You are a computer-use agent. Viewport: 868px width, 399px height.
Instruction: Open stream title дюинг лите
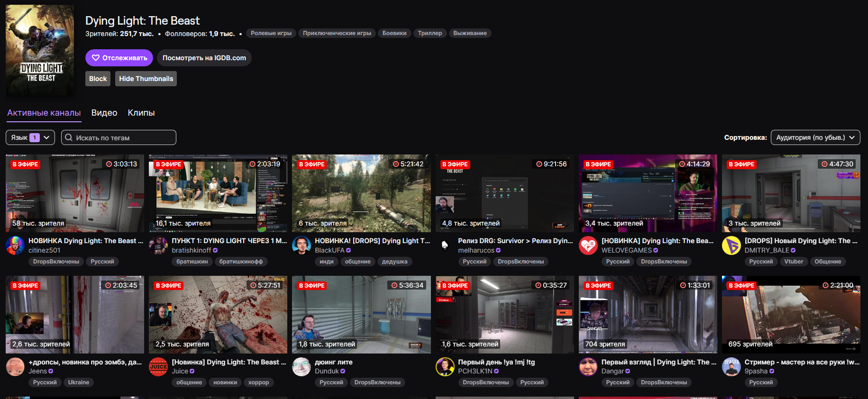tap(334, 362)
